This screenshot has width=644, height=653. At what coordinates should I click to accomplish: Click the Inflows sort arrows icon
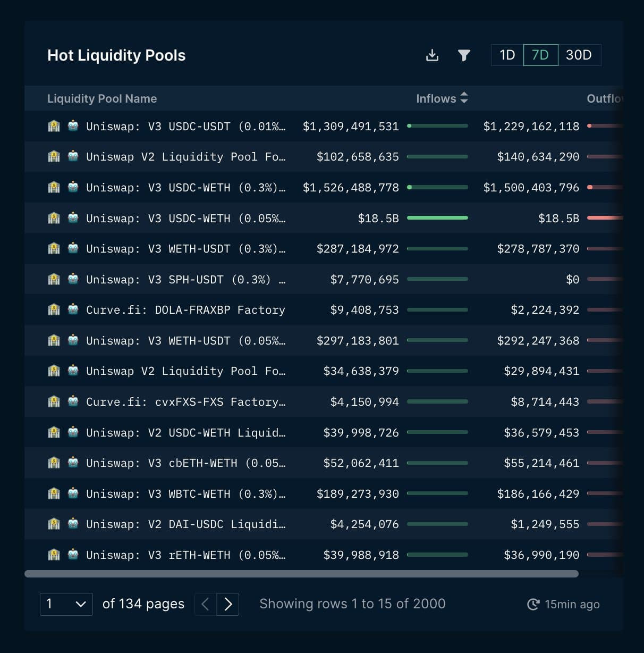pyautogui.click(x=464, y=98)
